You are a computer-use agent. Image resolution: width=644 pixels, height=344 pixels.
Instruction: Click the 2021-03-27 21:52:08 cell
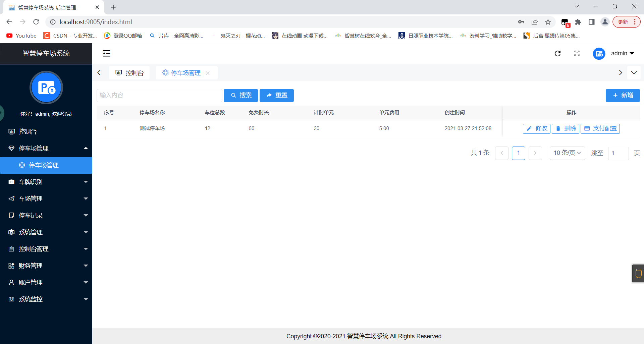[468, 128]
